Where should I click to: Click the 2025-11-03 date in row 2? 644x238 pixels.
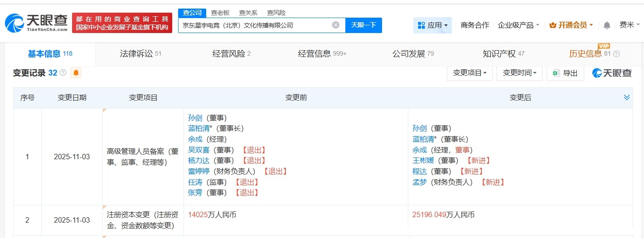tap(72, 220)
